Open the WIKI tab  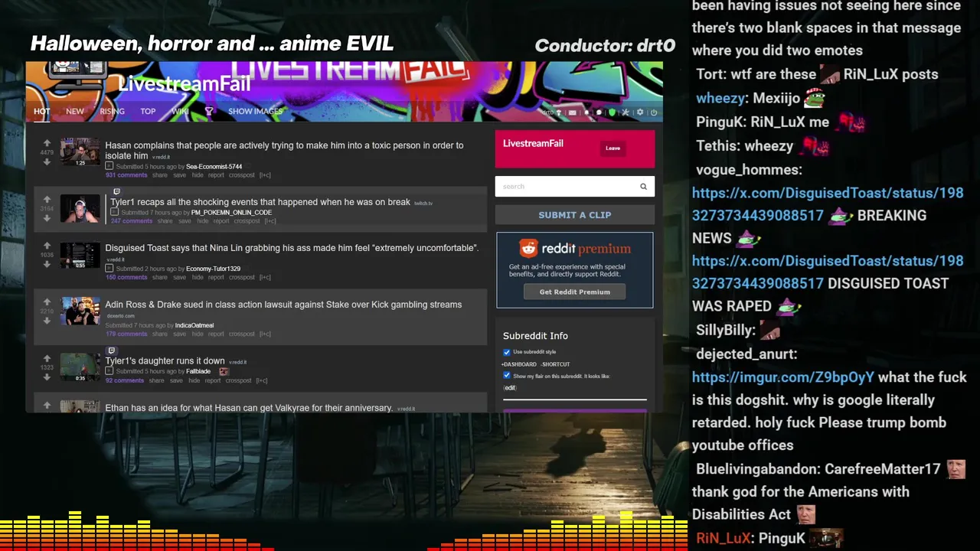180,112
